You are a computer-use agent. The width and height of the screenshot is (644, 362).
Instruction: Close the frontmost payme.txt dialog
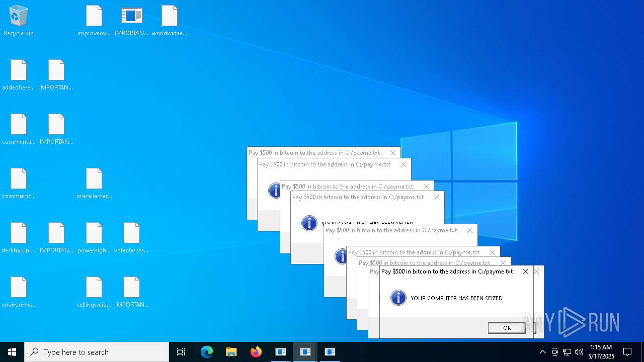pyautogui.click(x=526, y=271)
